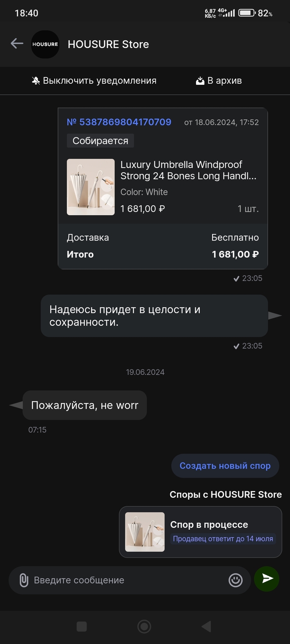
Task: Open order № 5387869804170709 link
Action: pyautogui.click(x=119, y=122)
